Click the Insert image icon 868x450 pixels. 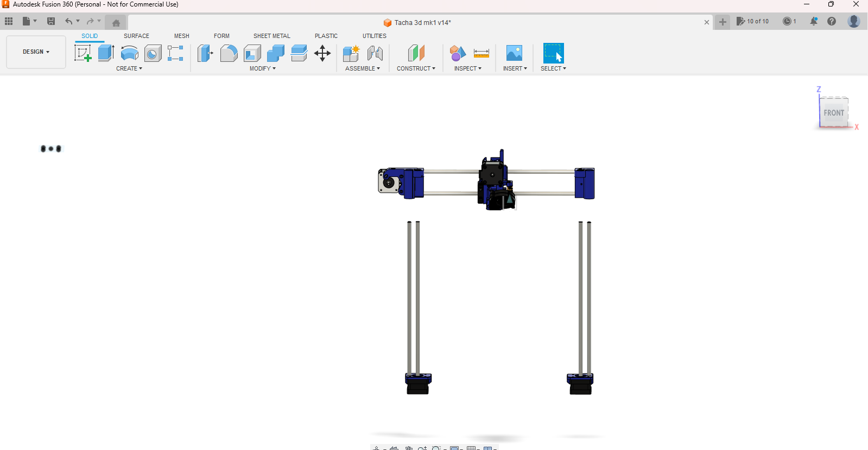(x=514, y=53)
